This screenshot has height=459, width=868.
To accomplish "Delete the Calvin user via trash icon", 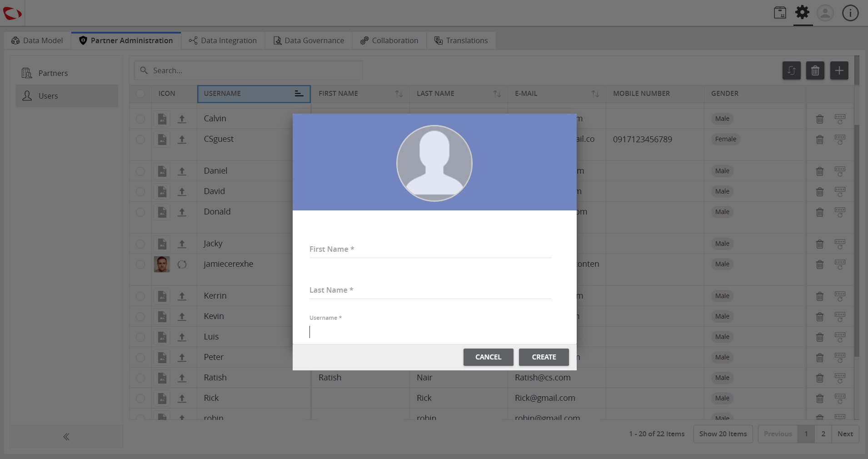I will tap(820, 119).
